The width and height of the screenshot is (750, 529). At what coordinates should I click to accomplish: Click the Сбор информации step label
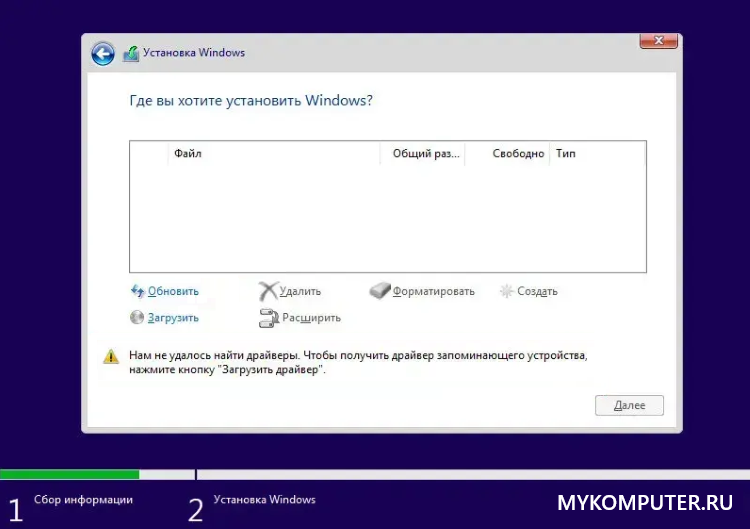click(83, 499)
